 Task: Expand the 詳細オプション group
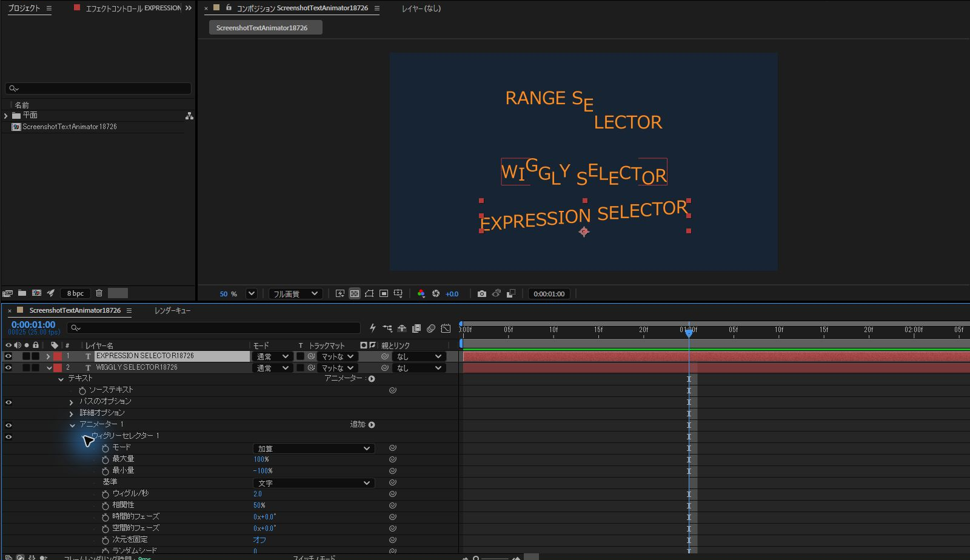pos(72,414)
